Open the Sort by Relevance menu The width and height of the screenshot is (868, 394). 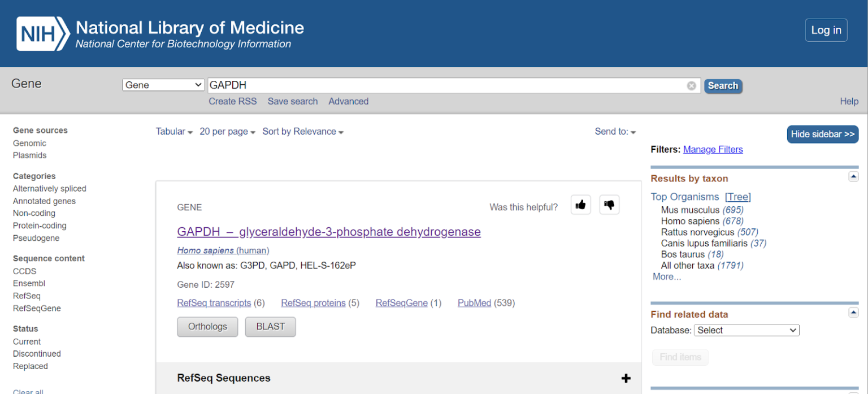pyautogui.click(x=303, y=132)
